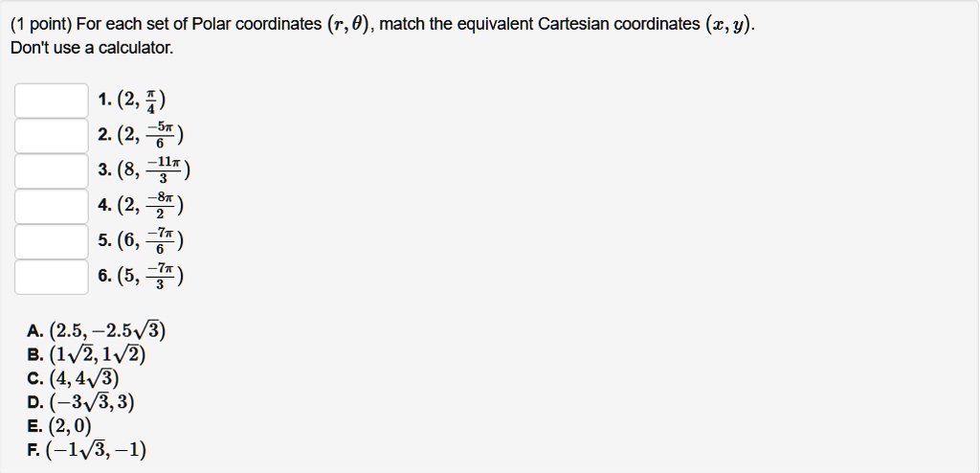This screenshot has height=473, width=980.
Task: Click the answer box for item 1
Action: pos(52,100)
